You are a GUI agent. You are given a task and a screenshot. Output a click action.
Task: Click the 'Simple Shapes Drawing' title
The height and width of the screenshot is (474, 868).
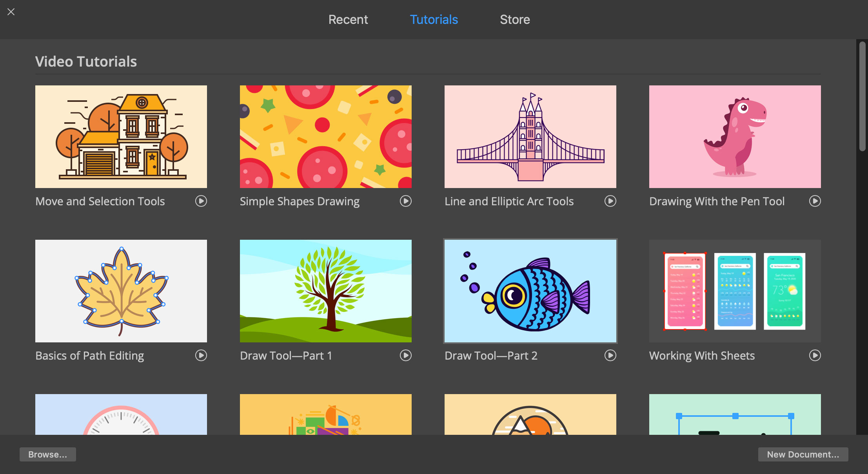click(300, 201)
